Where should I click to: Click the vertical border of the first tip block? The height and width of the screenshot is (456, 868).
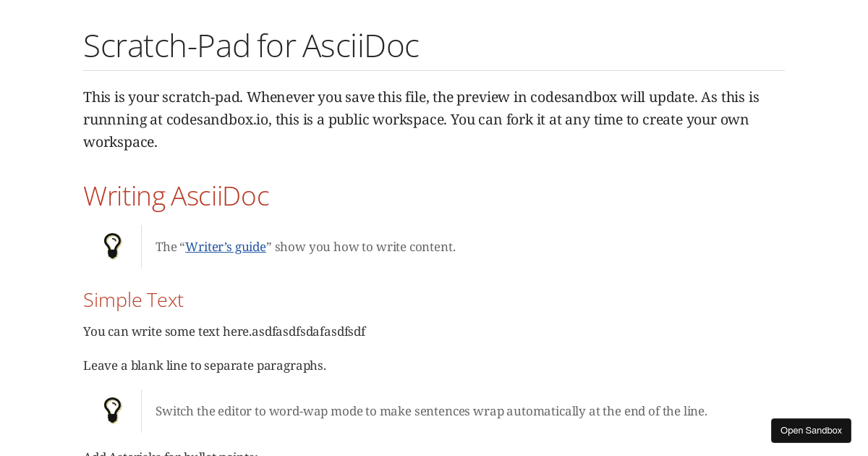[x=142, y=246]
